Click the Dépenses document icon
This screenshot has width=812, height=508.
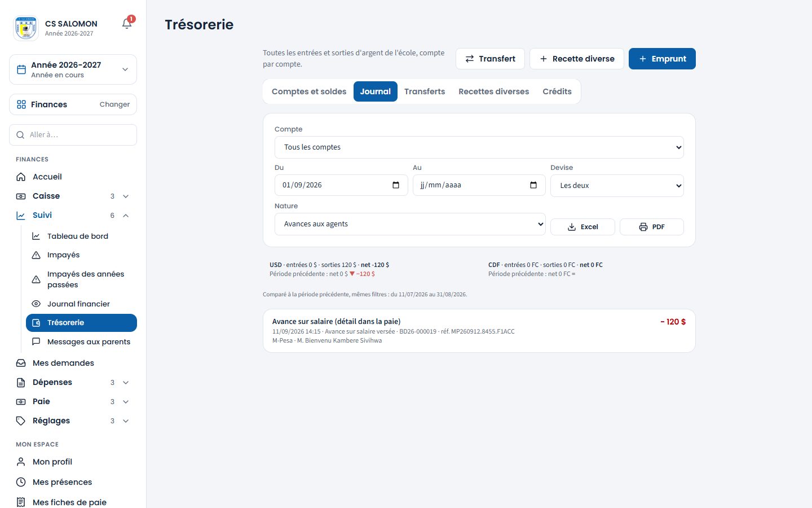[21, 382]
